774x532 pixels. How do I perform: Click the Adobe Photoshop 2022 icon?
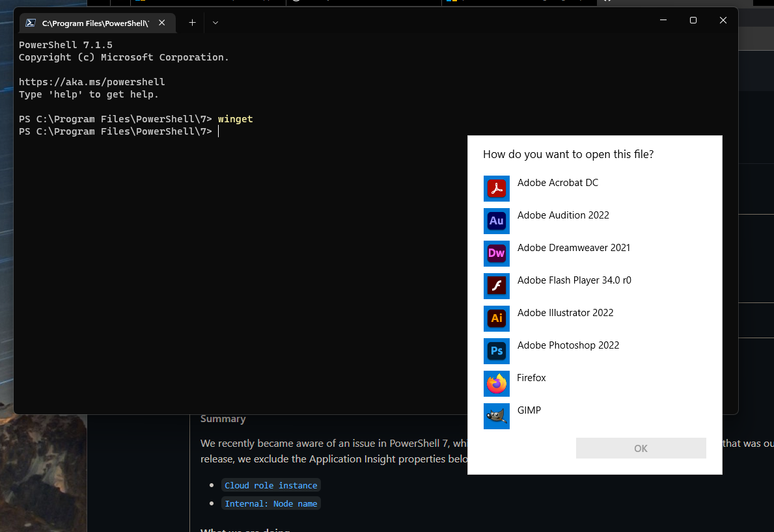click(497, 351)
